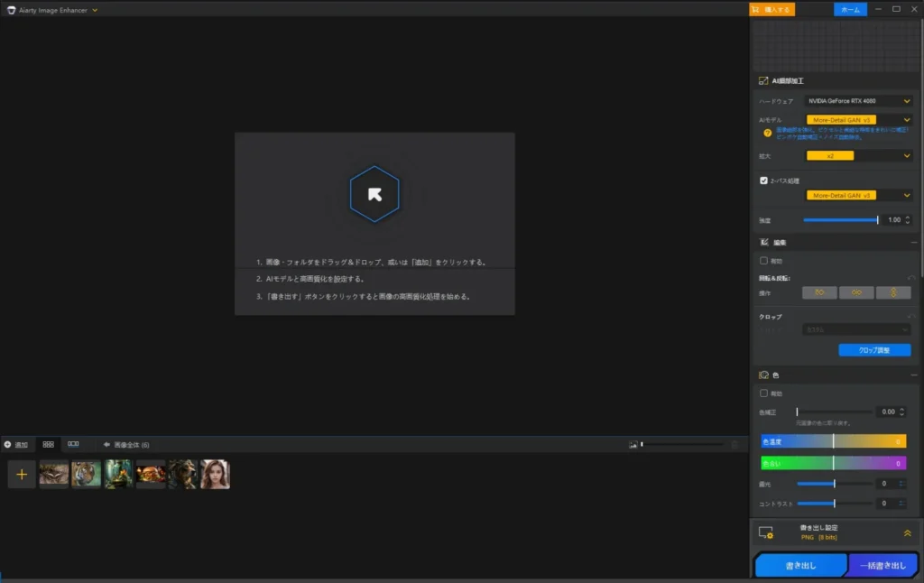Screen dimensions: 924x583
Task: Click the 露光 value field showing 0
Action: [884, 484]
